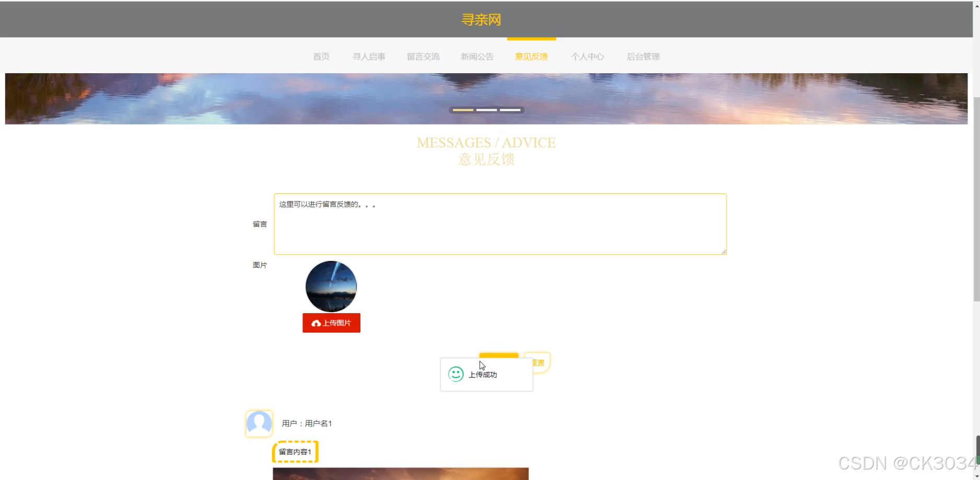Click the scrollbar up arrow at top right

[x=976, y=5]
